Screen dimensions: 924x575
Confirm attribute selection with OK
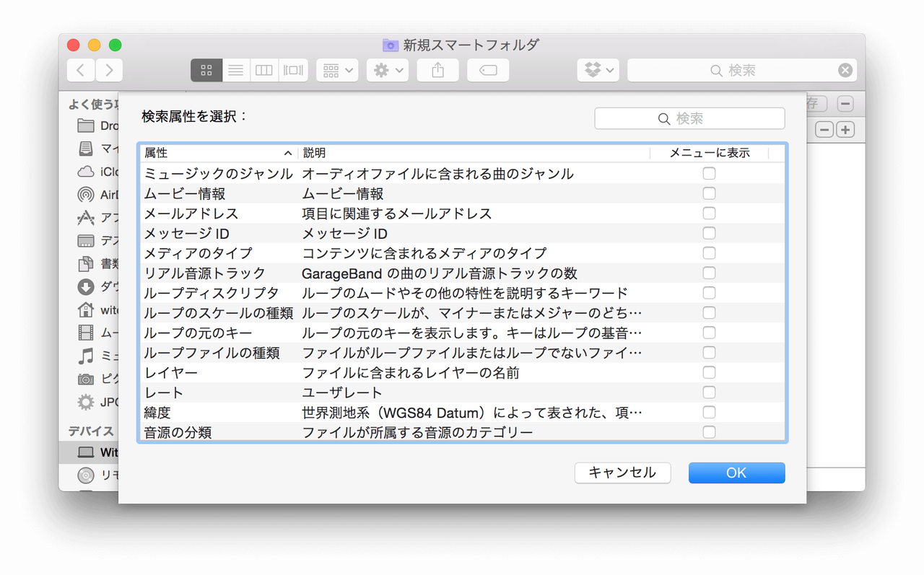tap(736, 473)
